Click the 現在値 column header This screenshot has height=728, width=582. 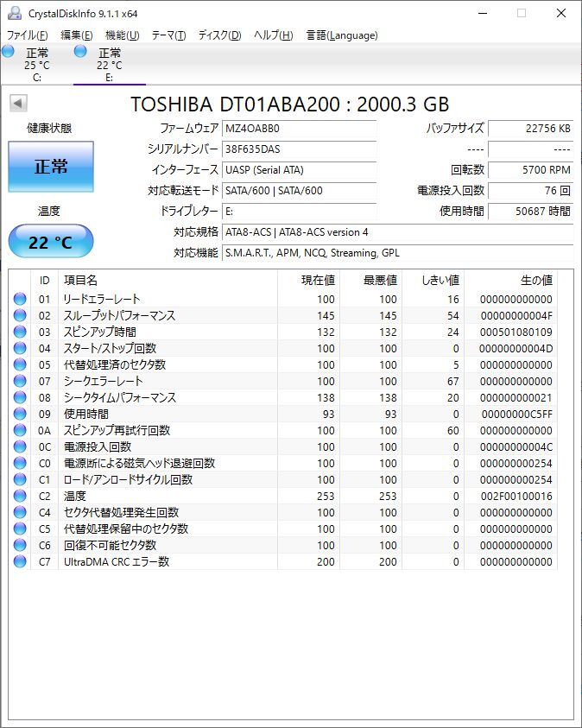coord(308,281)
